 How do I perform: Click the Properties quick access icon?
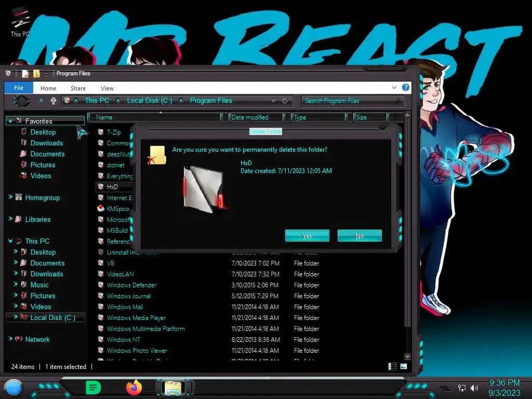[x=25, y=74]
